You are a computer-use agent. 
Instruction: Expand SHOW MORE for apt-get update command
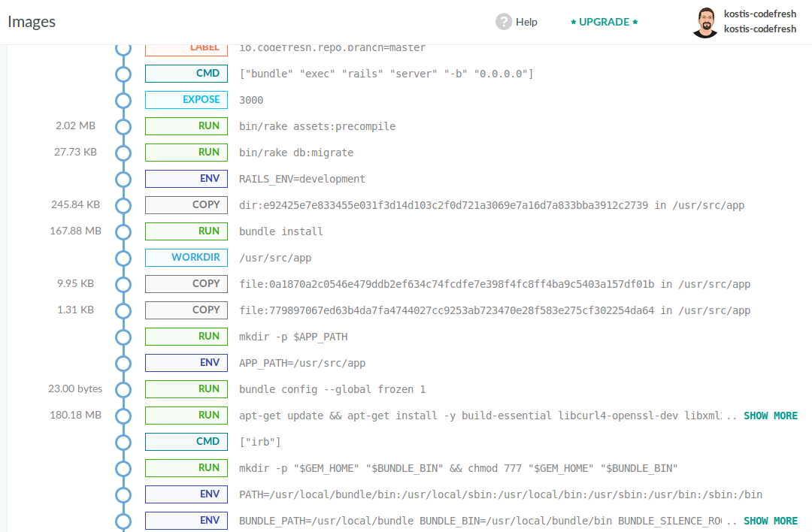point(771,416)
